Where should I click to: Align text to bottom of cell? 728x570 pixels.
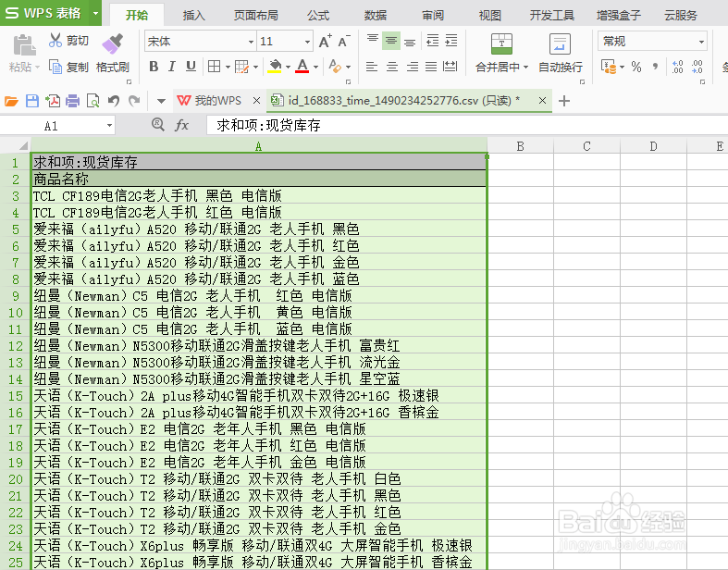point(410,41)
